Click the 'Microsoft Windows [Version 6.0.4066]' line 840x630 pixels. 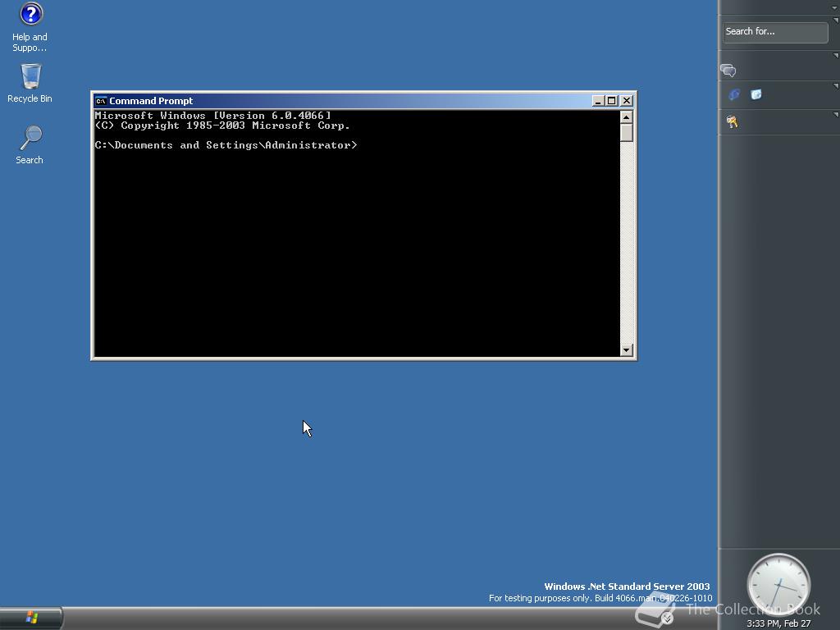pyautogui.click(x=212, y=116)
